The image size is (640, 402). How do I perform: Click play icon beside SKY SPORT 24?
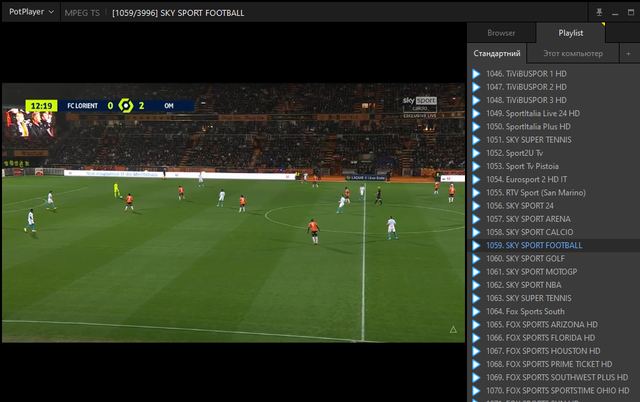[476, 206]
